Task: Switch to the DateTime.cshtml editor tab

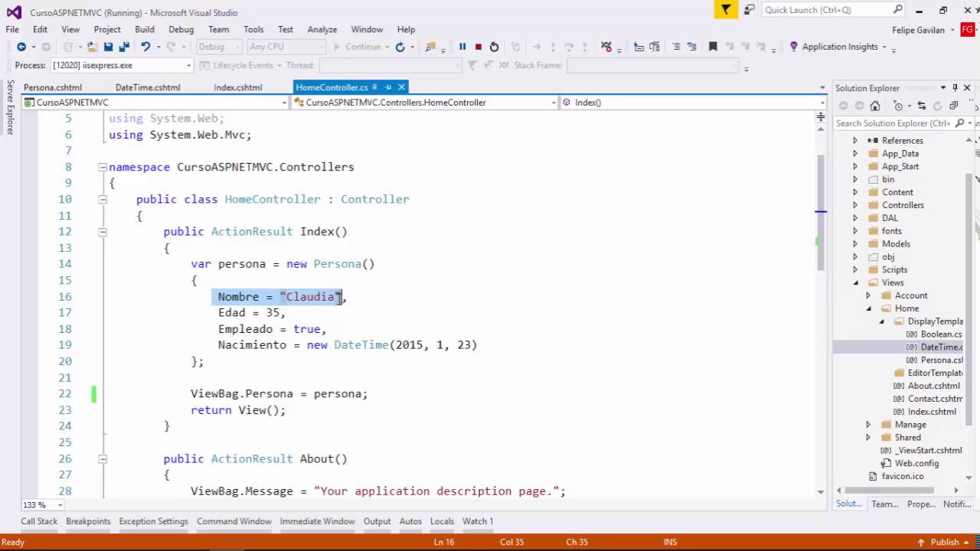Action: click(148, 87)
